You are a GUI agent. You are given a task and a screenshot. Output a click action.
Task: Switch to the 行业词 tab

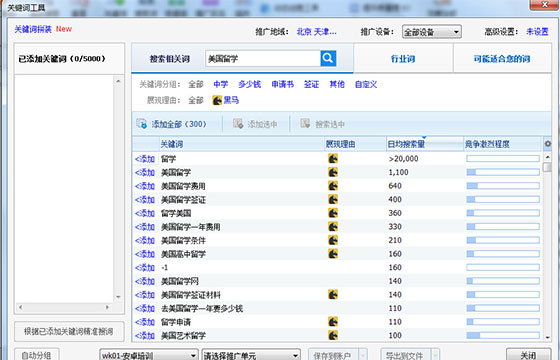pyautogui.click(x=403, y=59)
